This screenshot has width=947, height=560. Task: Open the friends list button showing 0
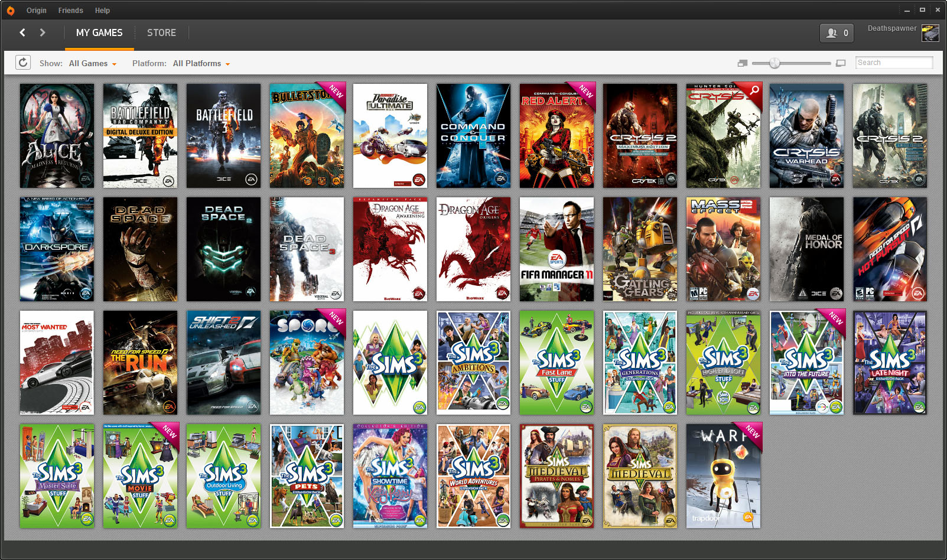point(837,33)
